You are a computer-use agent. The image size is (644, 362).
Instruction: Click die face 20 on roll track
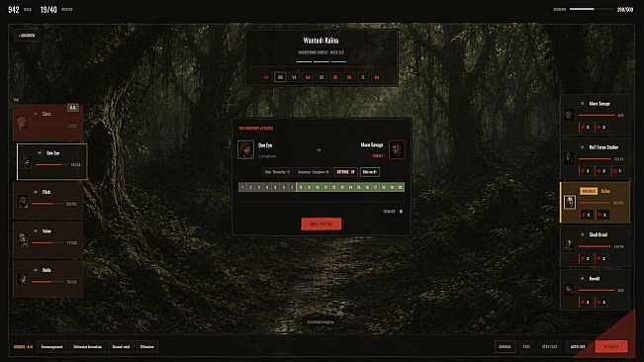401,187
